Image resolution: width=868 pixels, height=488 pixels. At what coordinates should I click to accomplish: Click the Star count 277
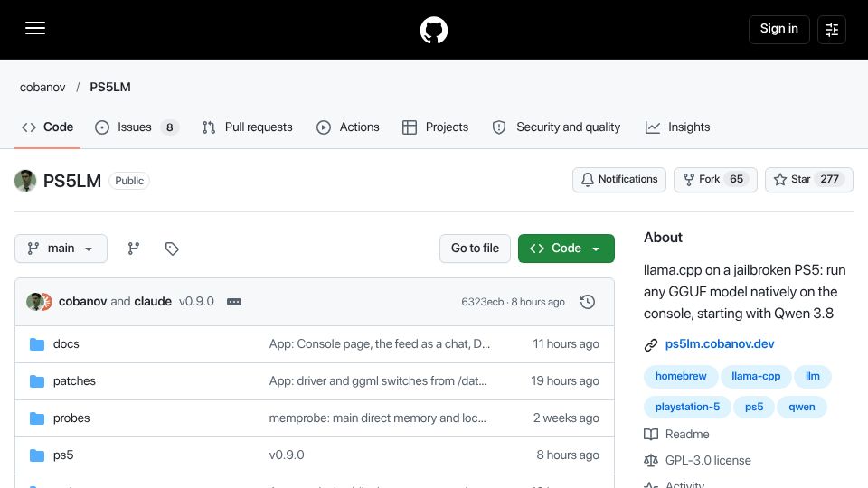[829, 179]
